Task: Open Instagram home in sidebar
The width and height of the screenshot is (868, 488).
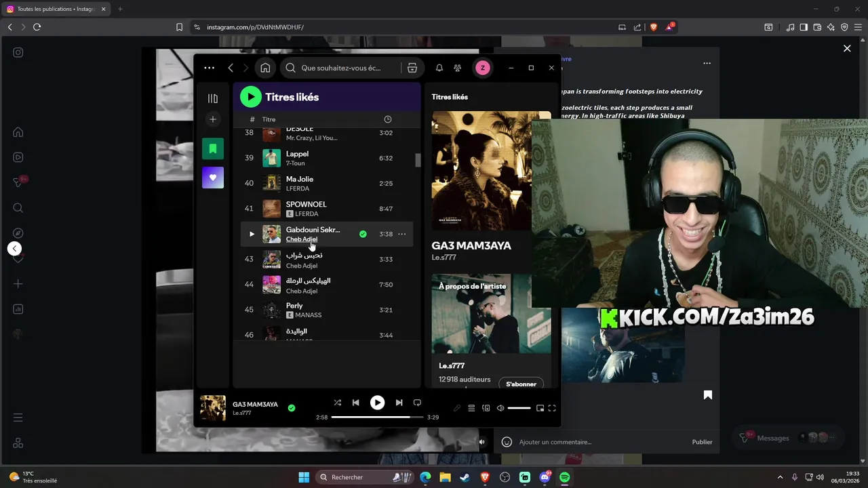Action: [18, 132]
